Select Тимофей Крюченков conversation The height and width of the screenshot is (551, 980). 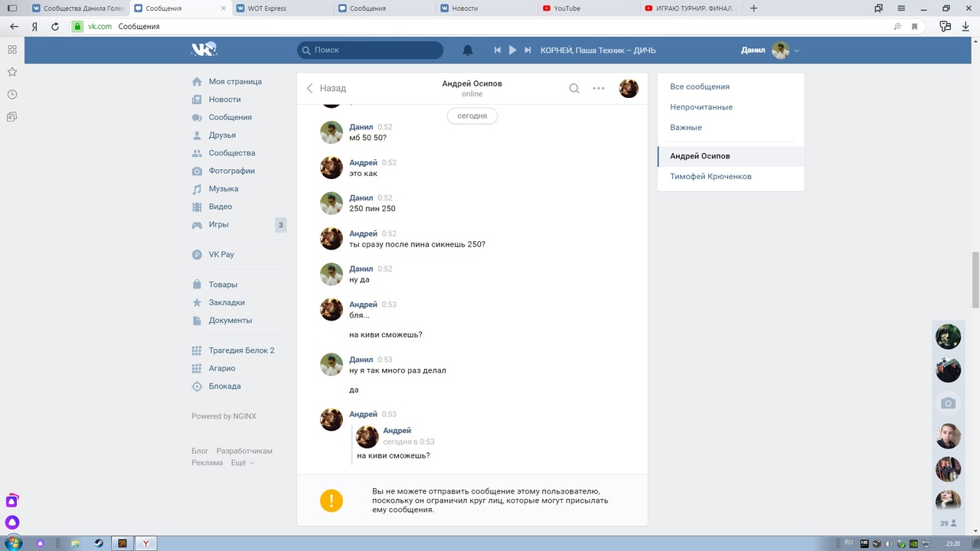[710, 177]
